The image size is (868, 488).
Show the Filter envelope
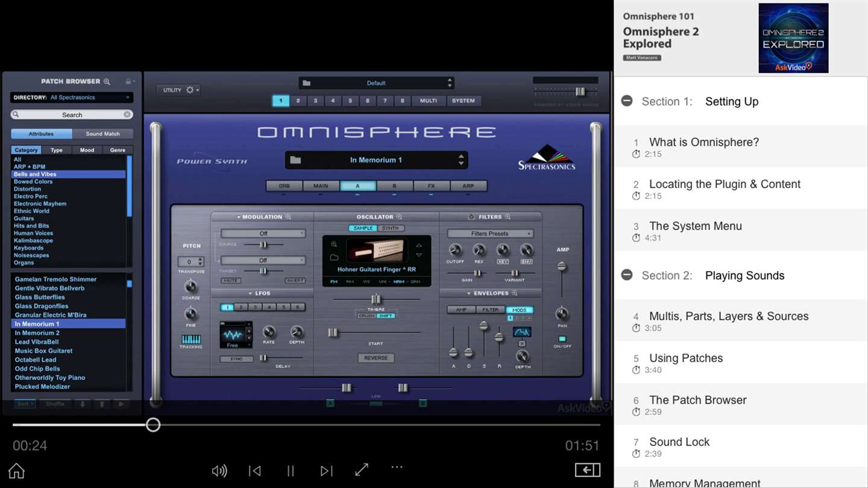click(491, 310)
